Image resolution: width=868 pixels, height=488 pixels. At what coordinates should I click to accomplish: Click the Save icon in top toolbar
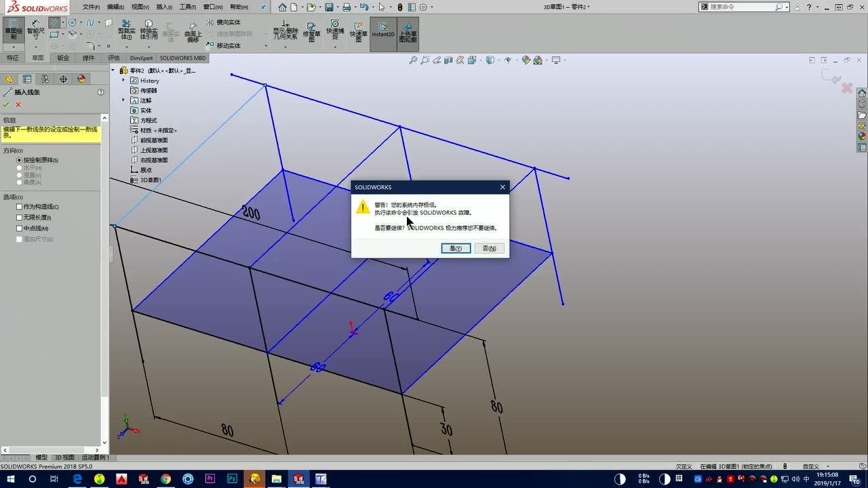coord(329,7)
